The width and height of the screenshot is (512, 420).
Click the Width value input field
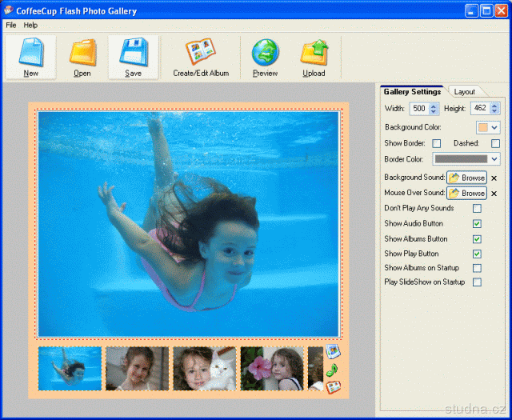click(418, 108)
